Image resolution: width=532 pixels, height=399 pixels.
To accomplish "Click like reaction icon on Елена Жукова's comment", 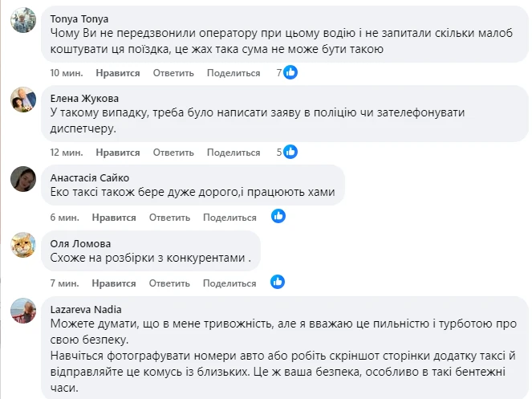I will pyautogui.click(x=290, y=152).
